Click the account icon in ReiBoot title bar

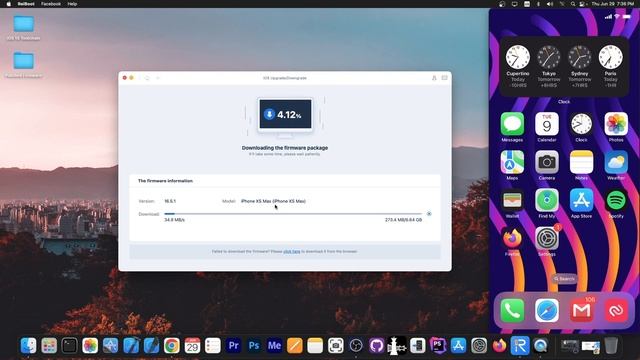pyautogui.click(x=434, y=78)
